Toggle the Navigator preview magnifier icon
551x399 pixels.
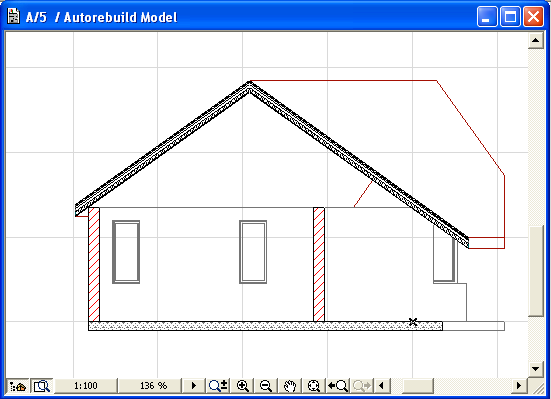click(42, 386)
